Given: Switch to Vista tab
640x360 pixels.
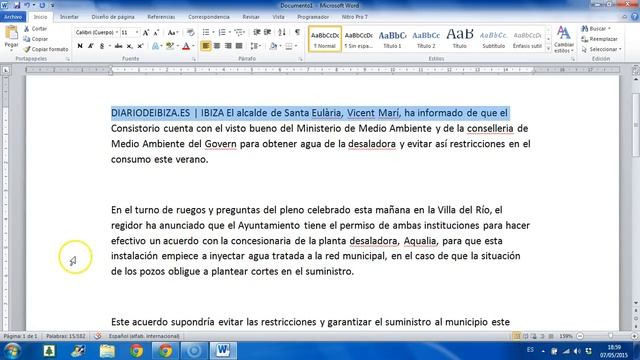Looking at the screenshot, I should [278, 17].
